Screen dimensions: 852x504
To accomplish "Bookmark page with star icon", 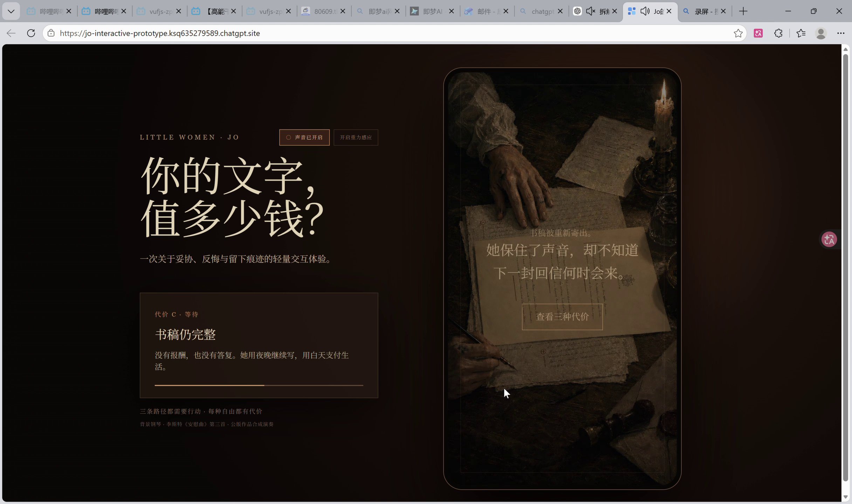I will pyautogui.click(x=738, y=33).
